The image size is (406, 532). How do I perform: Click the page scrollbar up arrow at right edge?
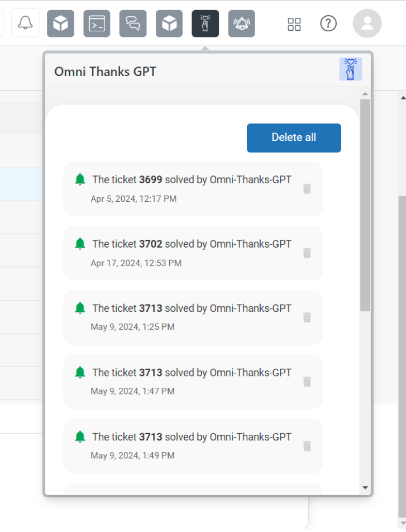click(x=403, y=98)
